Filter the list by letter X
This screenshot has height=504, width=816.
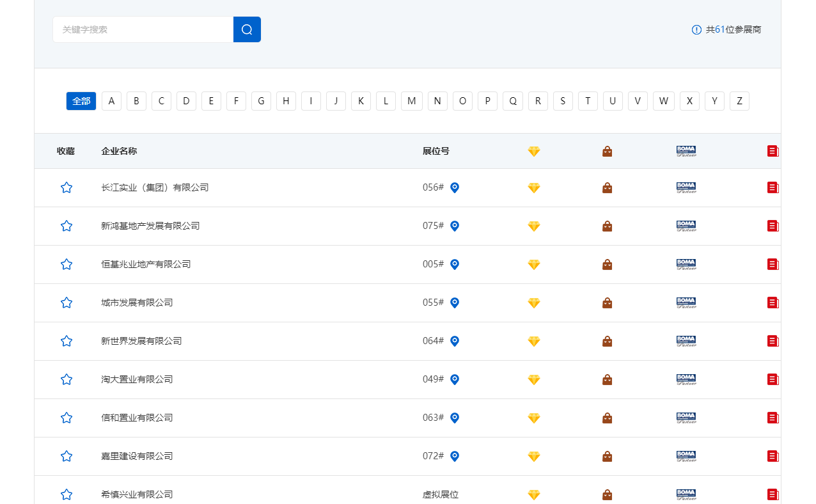(x=689, y=101)
